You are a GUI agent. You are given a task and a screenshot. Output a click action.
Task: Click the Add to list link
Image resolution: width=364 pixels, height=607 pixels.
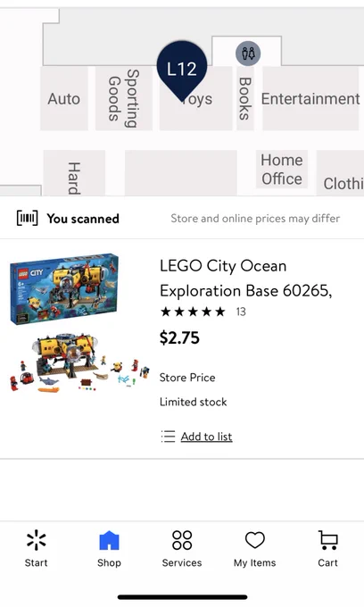[x=207, y=437]
